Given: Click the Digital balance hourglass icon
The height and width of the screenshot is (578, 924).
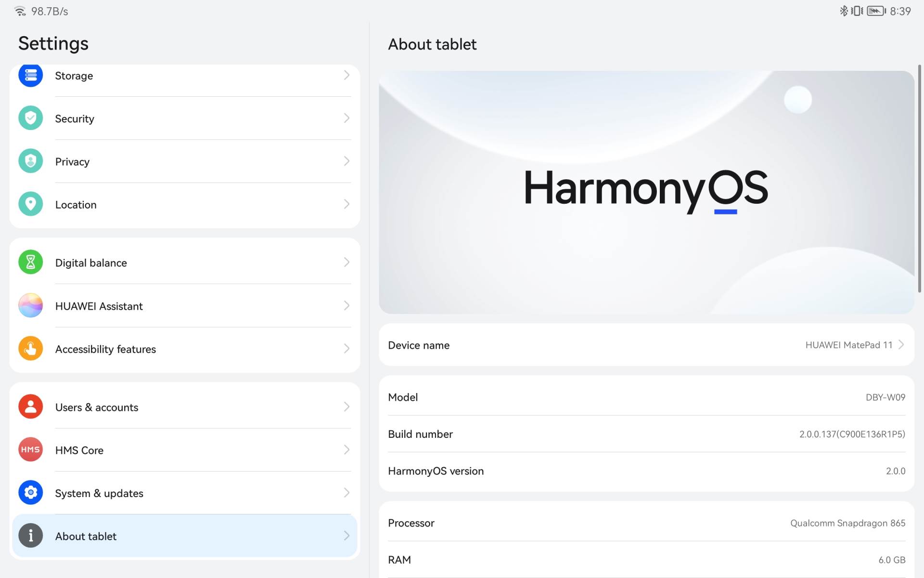Looking at the screenshot, I should (x=30, y=262).
